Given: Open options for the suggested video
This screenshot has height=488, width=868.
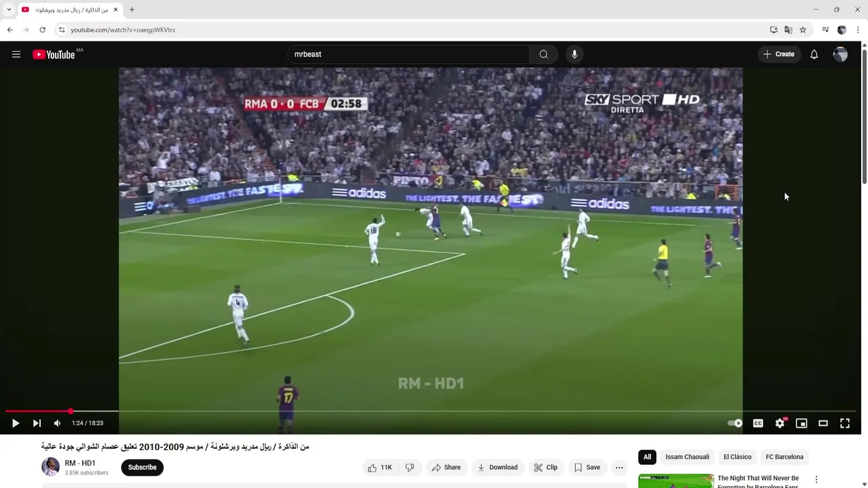Looking at the screenshot, I should coord(816,479).
